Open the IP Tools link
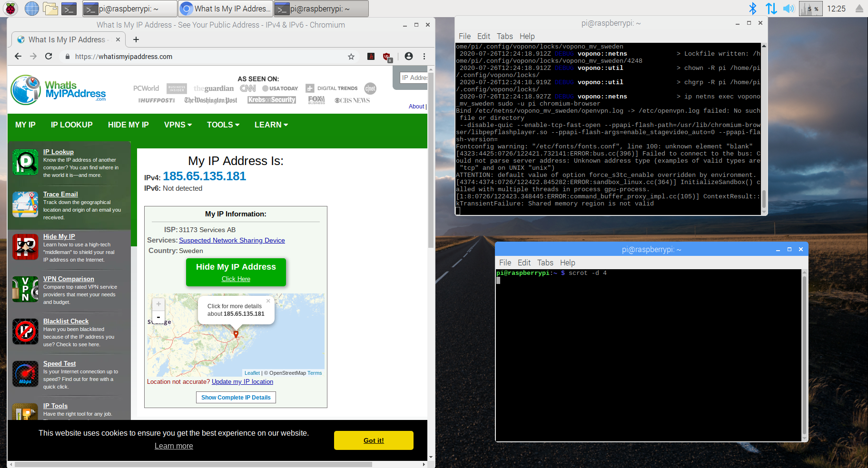This screenshot has width=868, height=468. 55,406
